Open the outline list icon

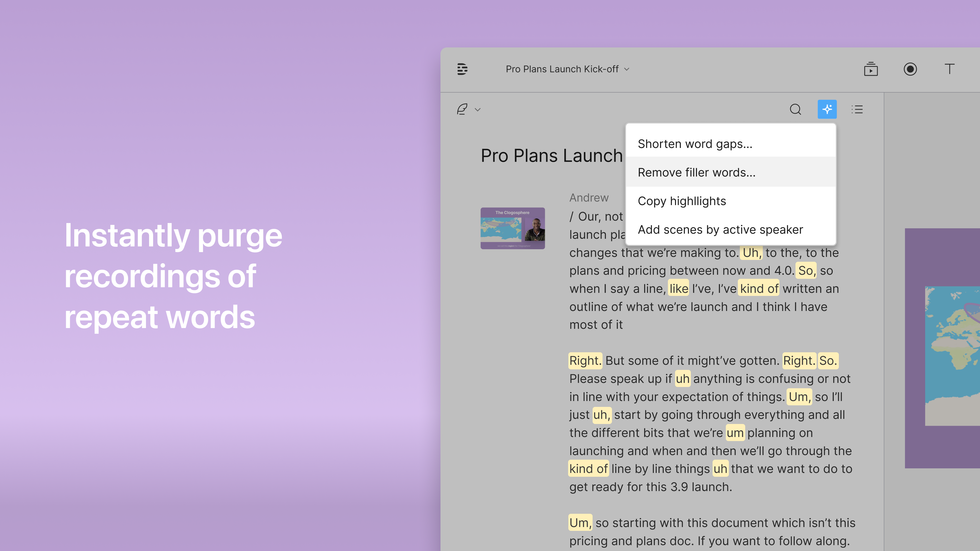pyautogui.click(x=857, y=109)
